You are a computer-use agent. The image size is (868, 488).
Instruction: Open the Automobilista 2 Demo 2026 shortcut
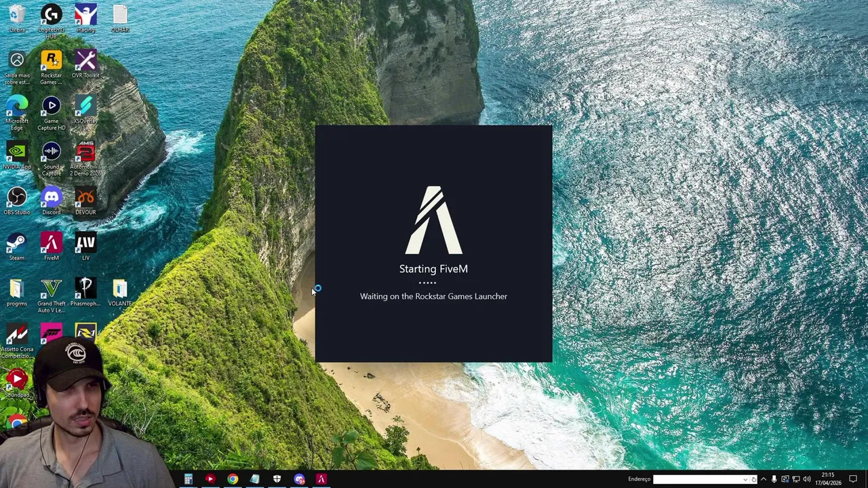[x=85, y=159]
